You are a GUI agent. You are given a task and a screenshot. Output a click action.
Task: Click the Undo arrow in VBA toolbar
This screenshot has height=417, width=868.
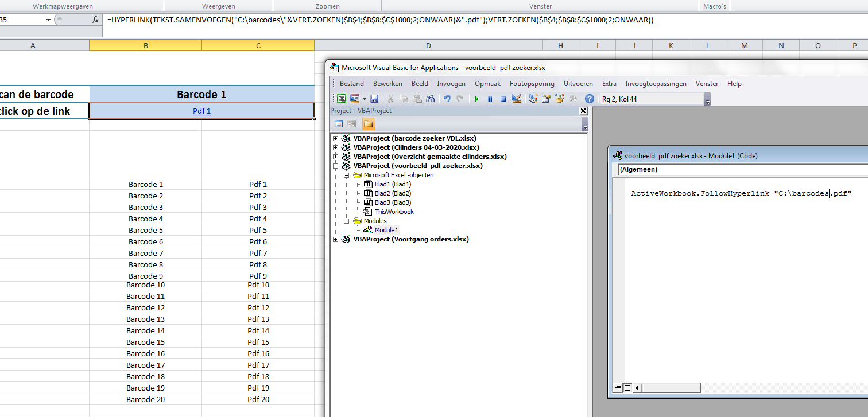click(447, 99)
